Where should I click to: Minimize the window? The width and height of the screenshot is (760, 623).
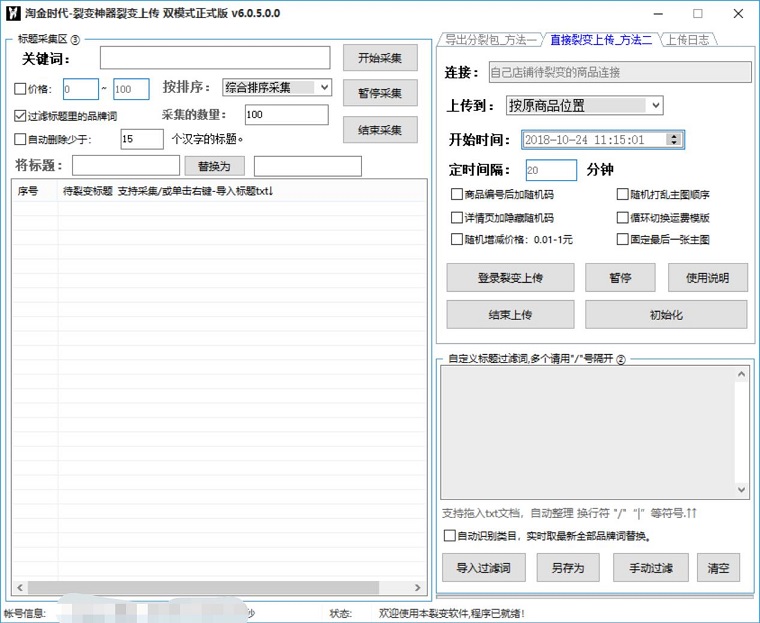tap(658, 14)
